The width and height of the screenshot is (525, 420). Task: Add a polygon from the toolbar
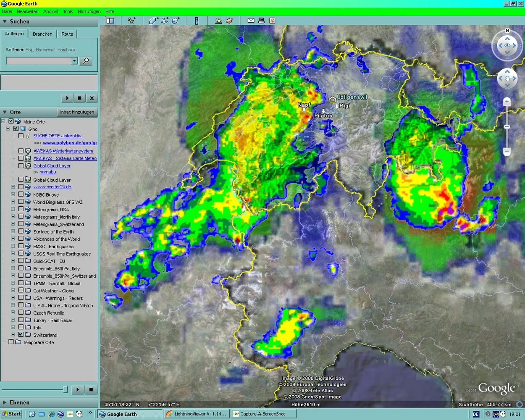point(153,21)
